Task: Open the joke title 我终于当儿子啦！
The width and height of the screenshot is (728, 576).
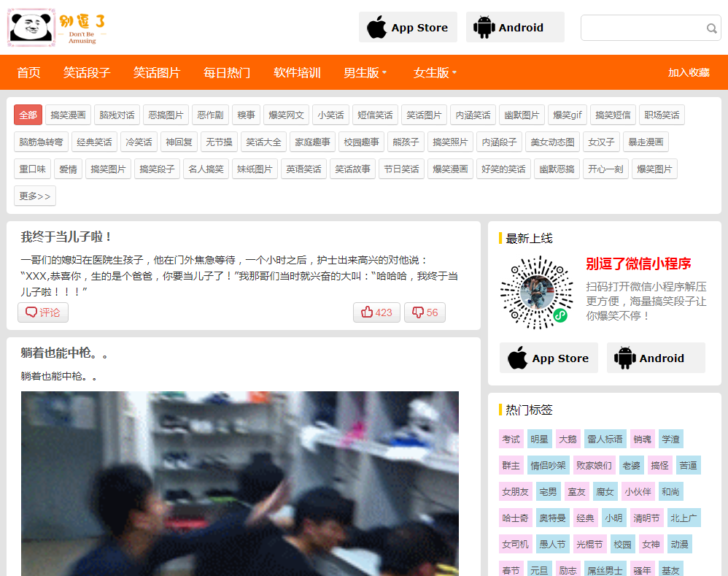Action: (x=66, y=237)
